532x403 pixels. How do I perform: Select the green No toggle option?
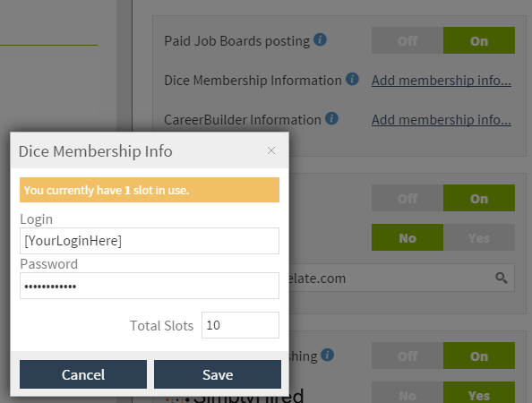pyautogui.click(x=408, y=237)
